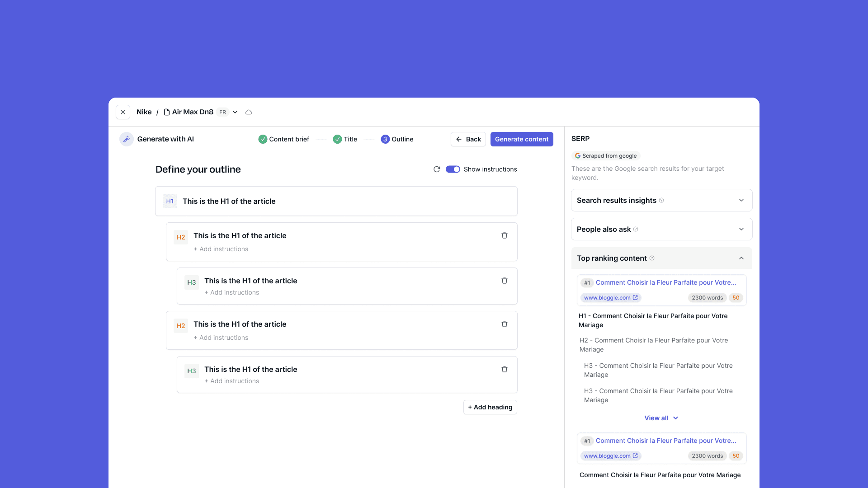Click the regenerate outline refresh icon
Screen dimensions: 868x488
coord(437,169)
